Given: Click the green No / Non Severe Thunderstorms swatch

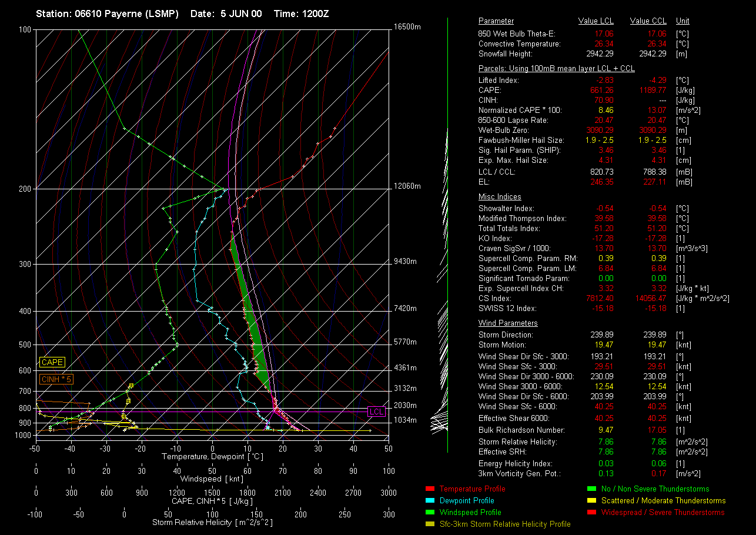Looking at the screenshot, I should [591, 489].
